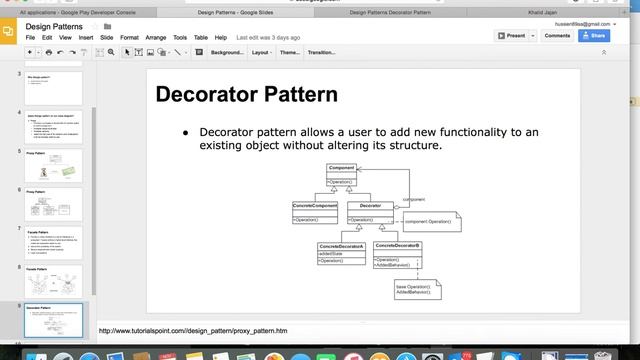Switch to Design Patterns - Google Slides tab
Image resolution: width=640 pixels, height=360 pixels.
tap(236, 13)
